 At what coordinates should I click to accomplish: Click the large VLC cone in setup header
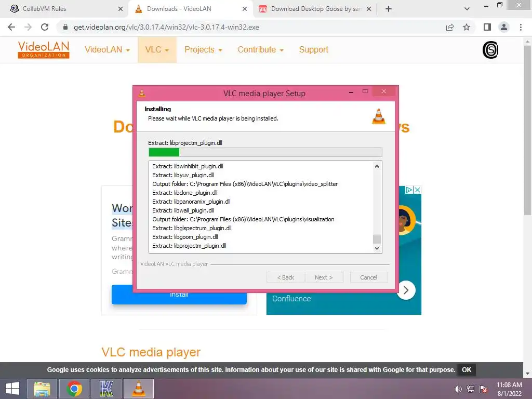point(379,116)
